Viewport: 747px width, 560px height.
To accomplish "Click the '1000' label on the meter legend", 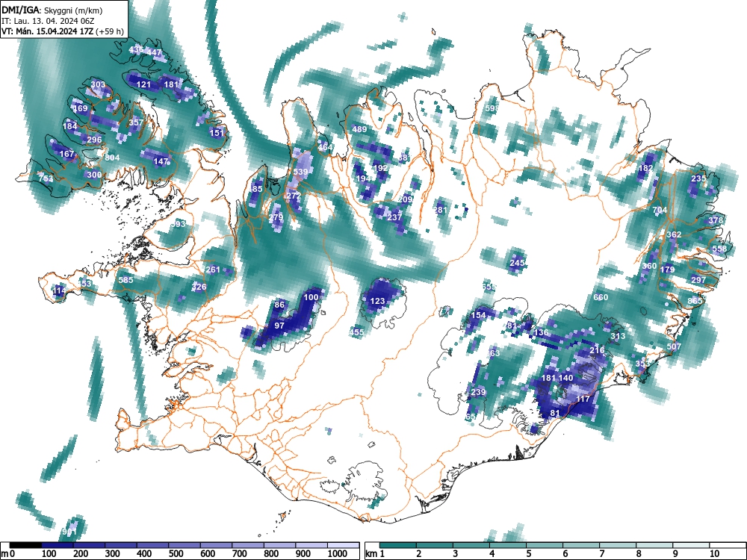I will pos(338,554).
